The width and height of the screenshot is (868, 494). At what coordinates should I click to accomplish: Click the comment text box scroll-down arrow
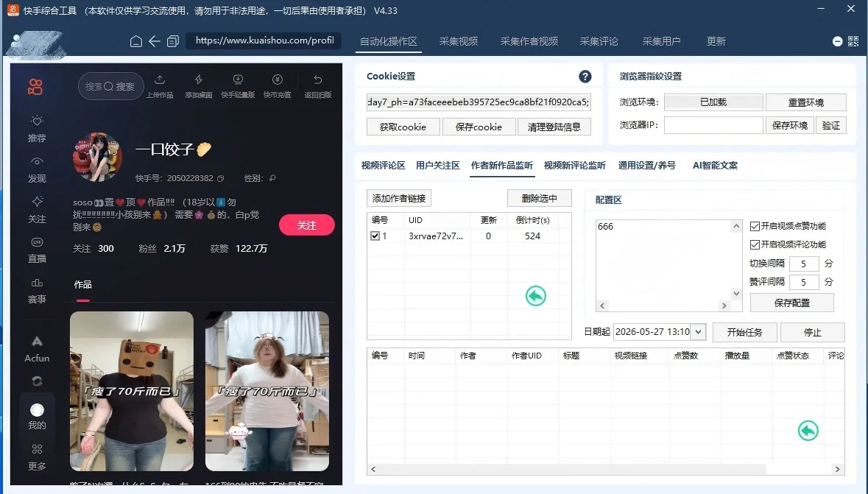(736, 294)
